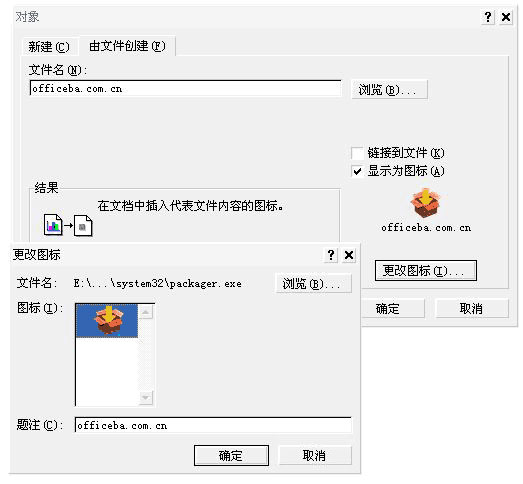This screenshot has height=484, width=523.
Task: Select the package icon in the icon list
Action: [x=107, y=321]
